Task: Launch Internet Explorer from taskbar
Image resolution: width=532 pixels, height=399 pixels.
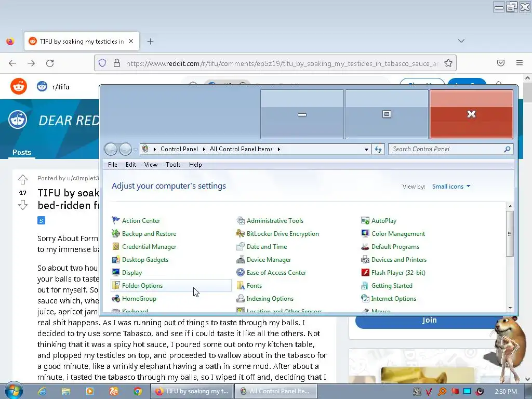Action: [x=42, y=391]
